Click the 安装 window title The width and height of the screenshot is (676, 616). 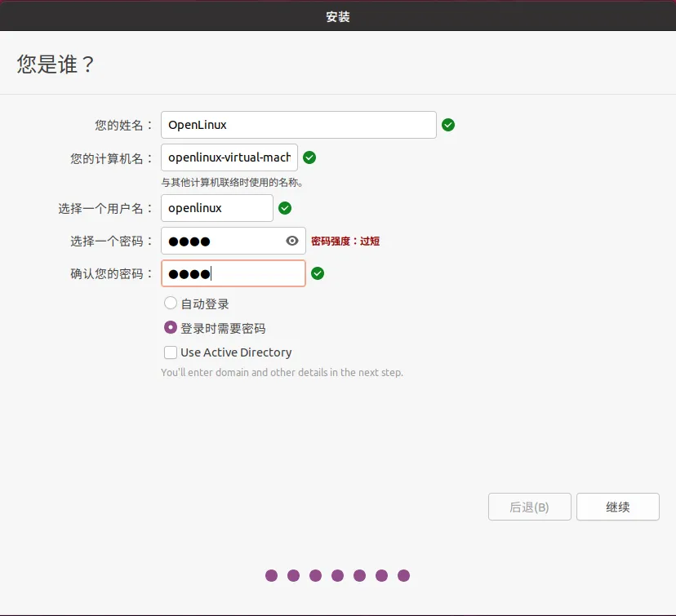[x=338, y=17]
